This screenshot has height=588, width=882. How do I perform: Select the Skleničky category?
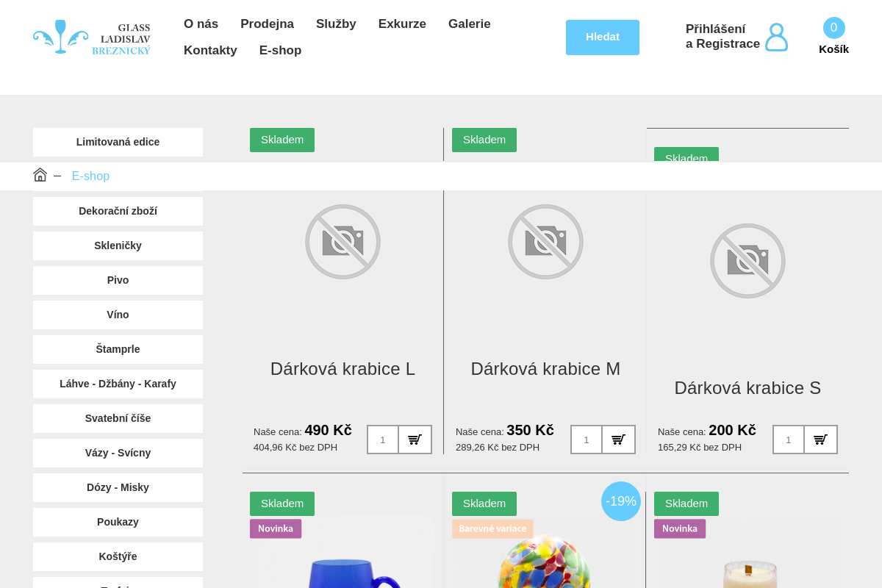118,245
